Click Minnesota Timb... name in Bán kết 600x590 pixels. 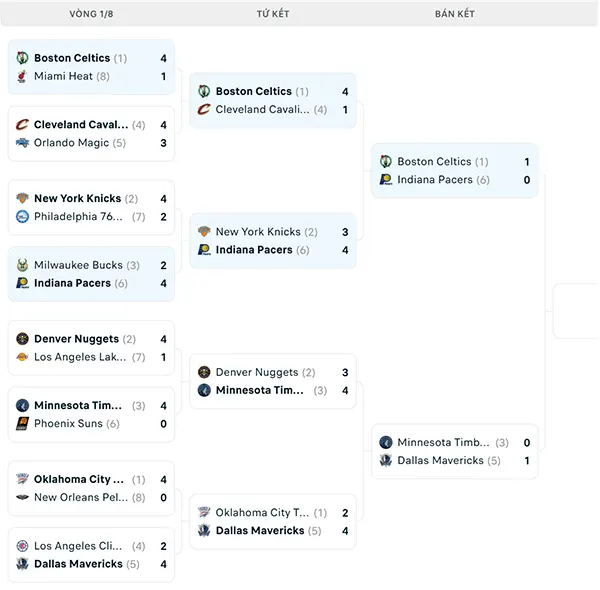443,442
